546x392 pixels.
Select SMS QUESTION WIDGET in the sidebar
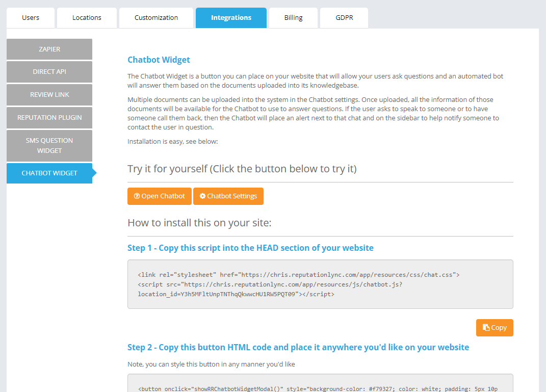pyautogui.click(x=49, y=146)
